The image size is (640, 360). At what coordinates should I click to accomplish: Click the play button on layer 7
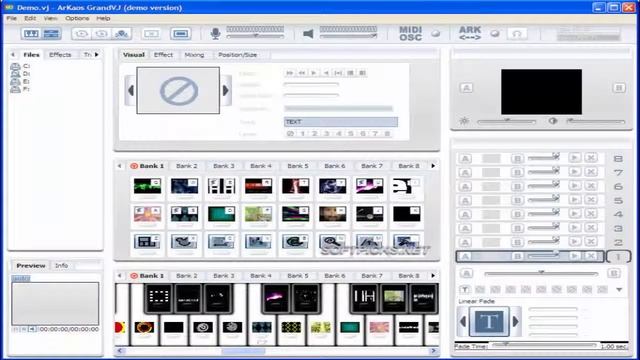(575, 172)
